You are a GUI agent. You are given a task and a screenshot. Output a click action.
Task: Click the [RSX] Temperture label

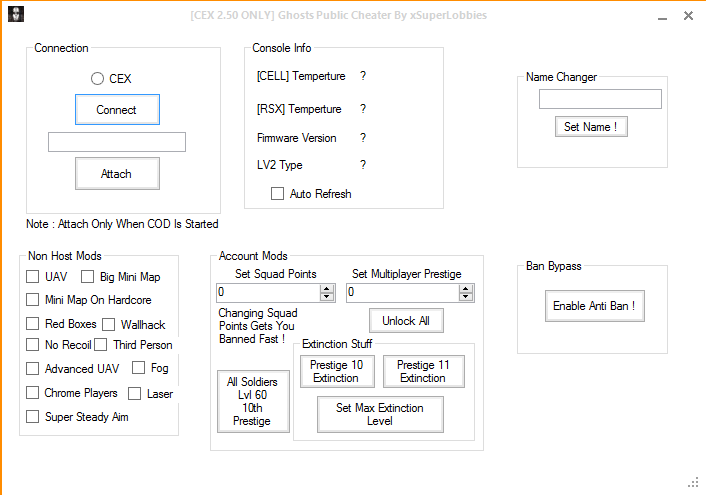click(299, 109)
